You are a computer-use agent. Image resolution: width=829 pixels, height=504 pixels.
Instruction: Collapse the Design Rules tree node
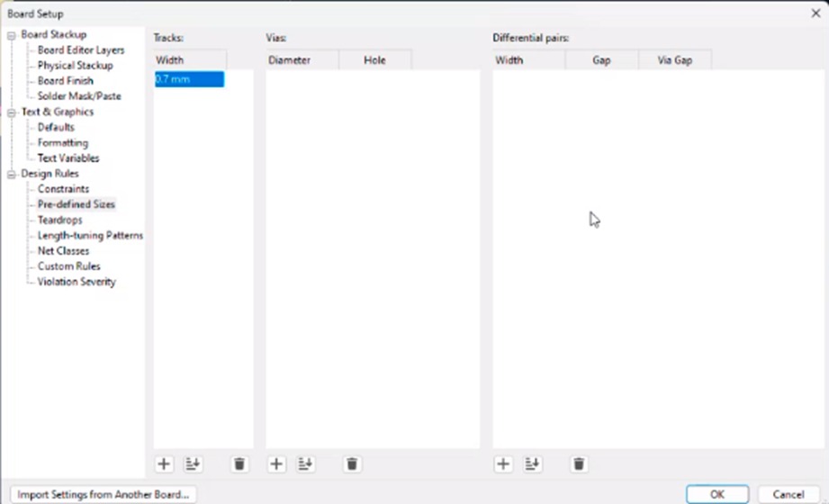tap(11, 175)
